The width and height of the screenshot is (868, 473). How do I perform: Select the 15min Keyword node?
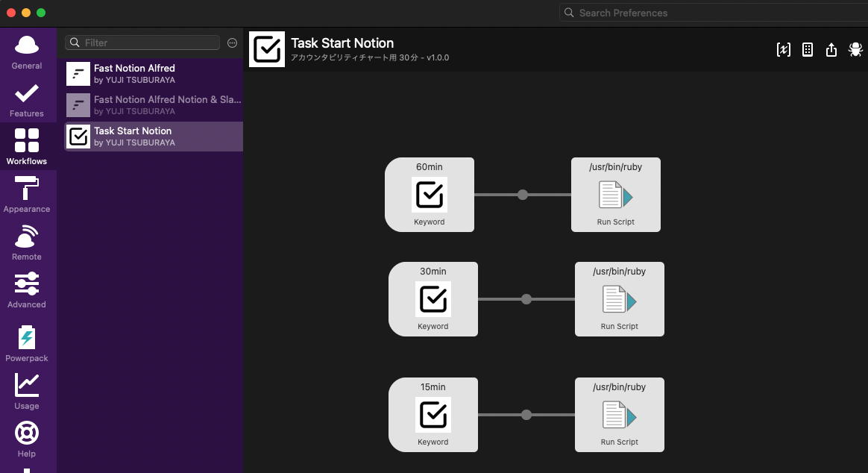pyautogui.click(x=433, y=415)
